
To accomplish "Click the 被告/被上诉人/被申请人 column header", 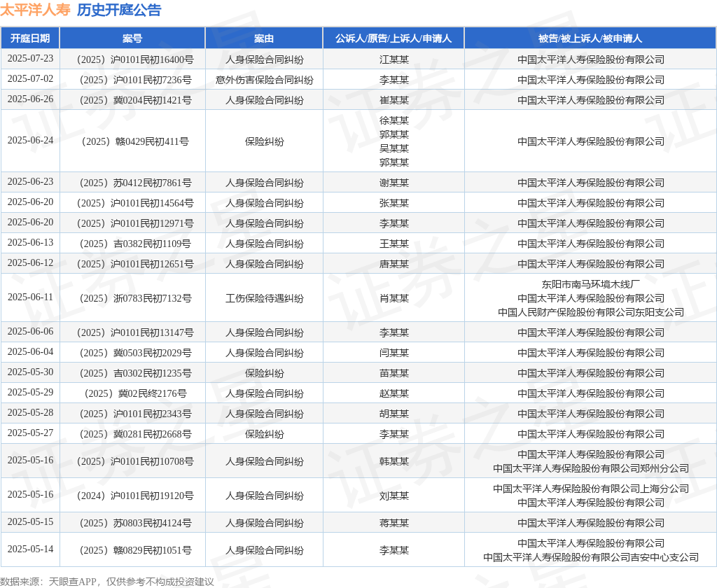I will click(590, 38).
